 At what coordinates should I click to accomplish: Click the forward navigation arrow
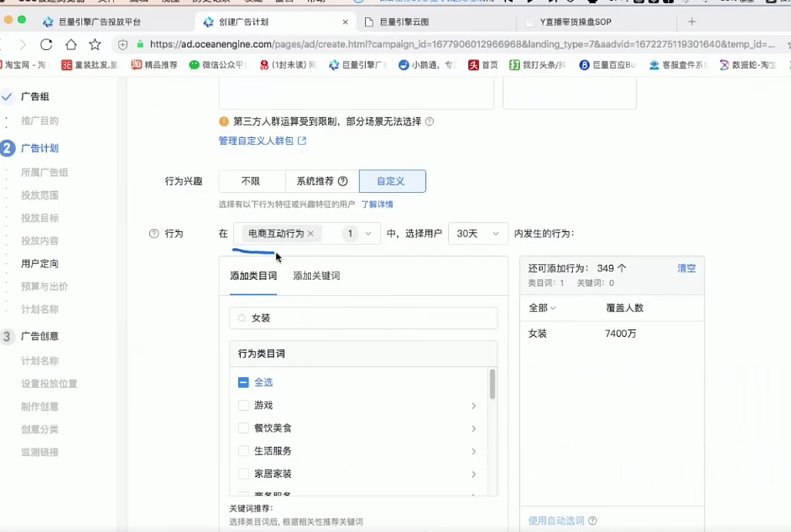pos(23,45)
